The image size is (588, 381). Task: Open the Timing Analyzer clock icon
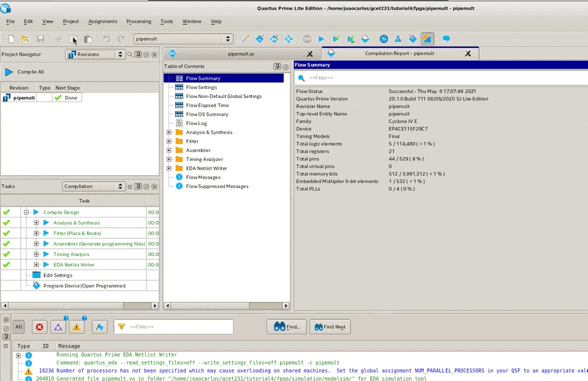coord(383,39)
